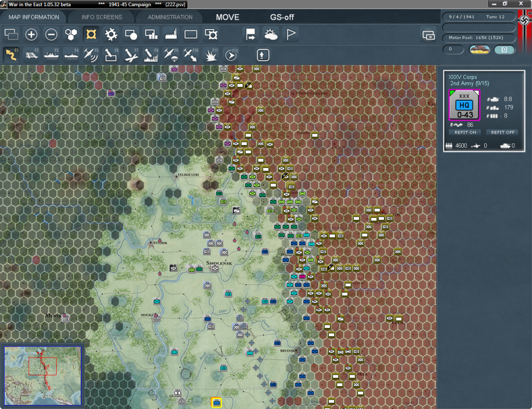532x409 pixels.
Task: Select the F5 aircraft with radar waves icon
Action: click(91, 55)
